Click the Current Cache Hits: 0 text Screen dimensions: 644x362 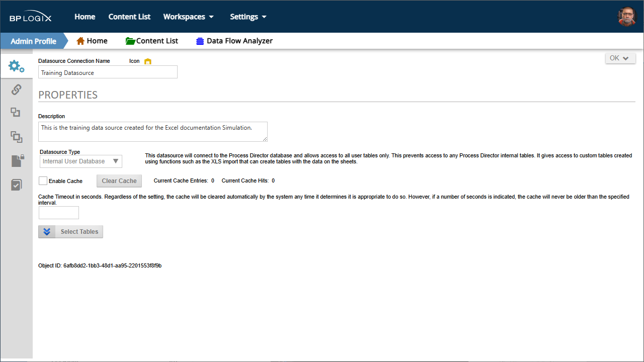pyautogui.click(x=248, y=180)
